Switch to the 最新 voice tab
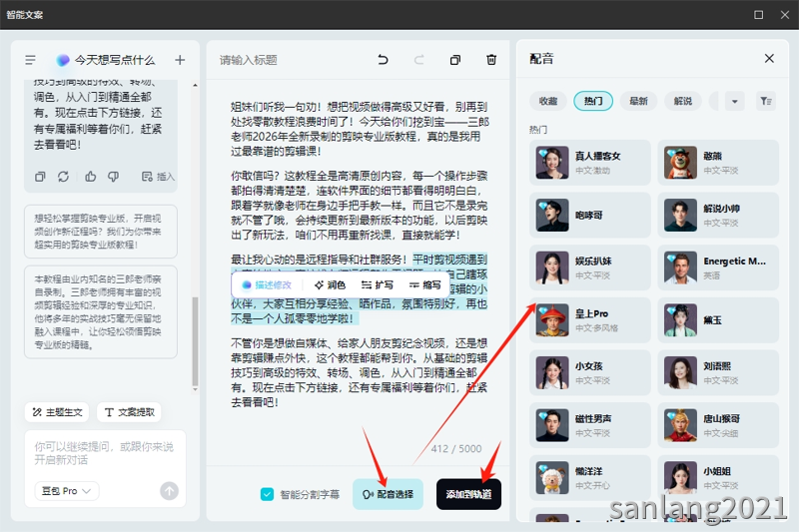799x532 pixels. [x=638, y=101]
